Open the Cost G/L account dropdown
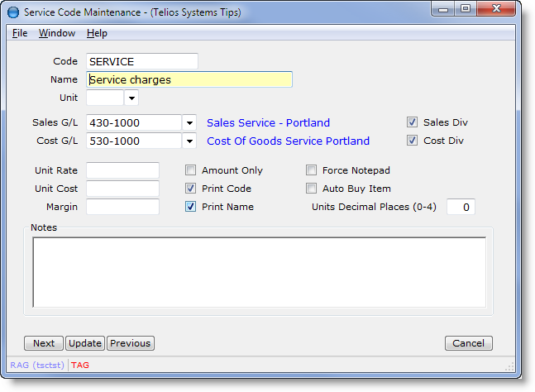 click(x=189, y=141)
